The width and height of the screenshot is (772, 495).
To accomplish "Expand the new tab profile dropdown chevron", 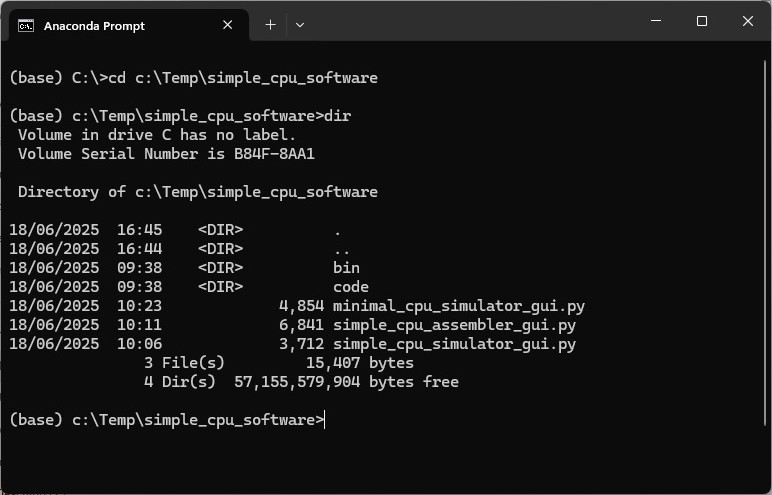I will (x=300, y=25).
